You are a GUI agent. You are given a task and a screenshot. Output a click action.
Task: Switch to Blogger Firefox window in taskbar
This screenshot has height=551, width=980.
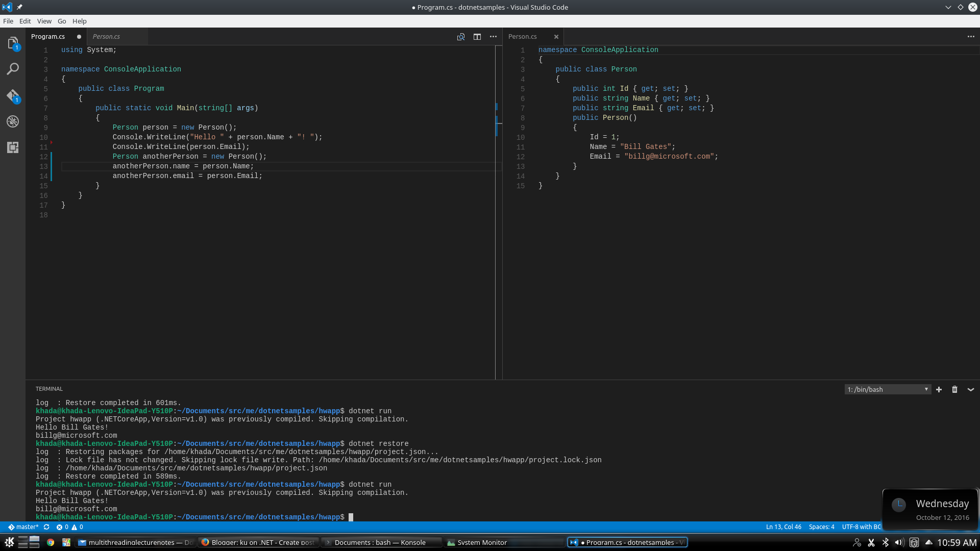tap(259, 542)
